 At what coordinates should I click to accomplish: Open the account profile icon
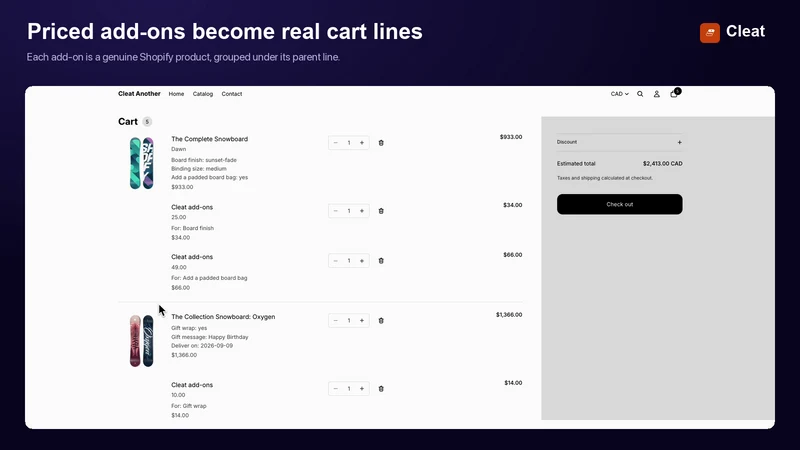(x=657, y=94)
